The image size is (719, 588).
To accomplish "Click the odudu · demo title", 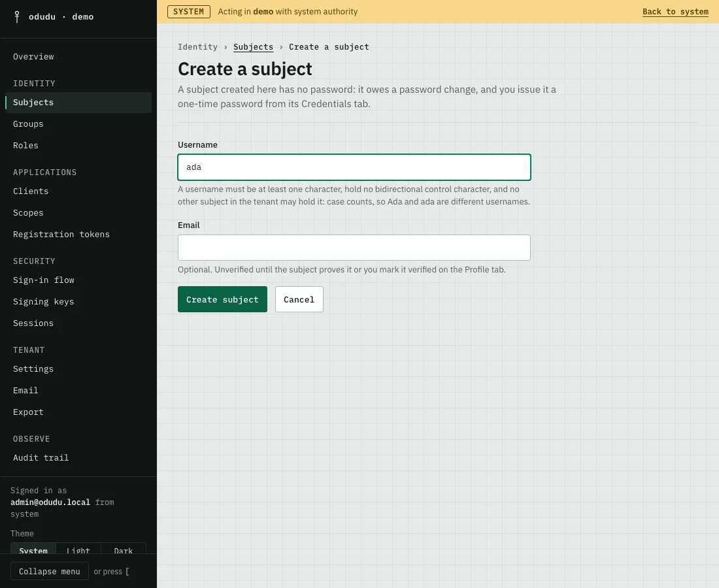I will coord(61,17).
